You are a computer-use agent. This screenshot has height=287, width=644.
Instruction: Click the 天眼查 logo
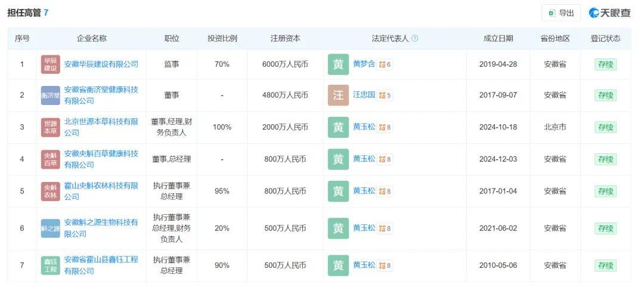[x=609, y=13]
